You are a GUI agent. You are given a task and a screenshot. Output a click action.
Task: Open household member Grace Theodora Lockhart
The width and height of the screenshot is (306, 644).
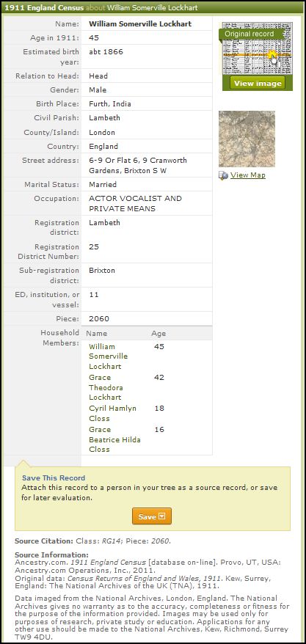click(x=106, y=387)
